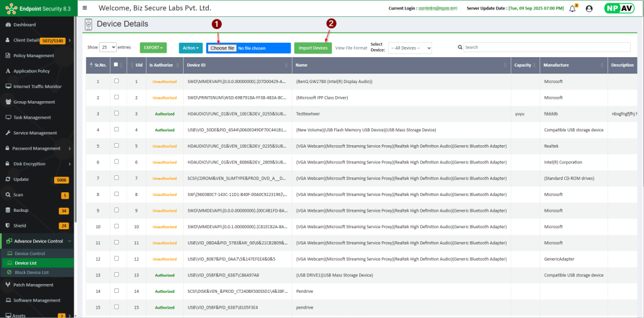Open the user profile icon
644x318 pixels.
589,8
